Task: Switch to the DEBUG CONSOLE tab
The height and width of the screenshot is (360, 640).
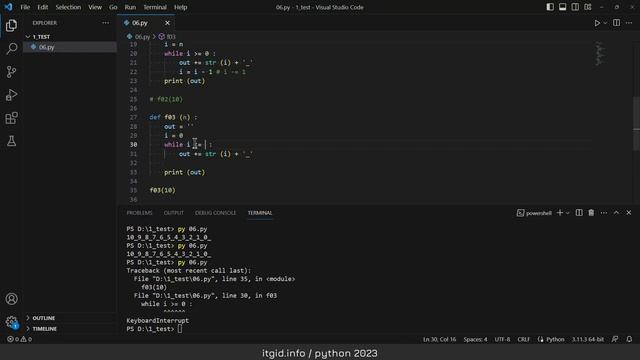Action: (x=216, y=213)
